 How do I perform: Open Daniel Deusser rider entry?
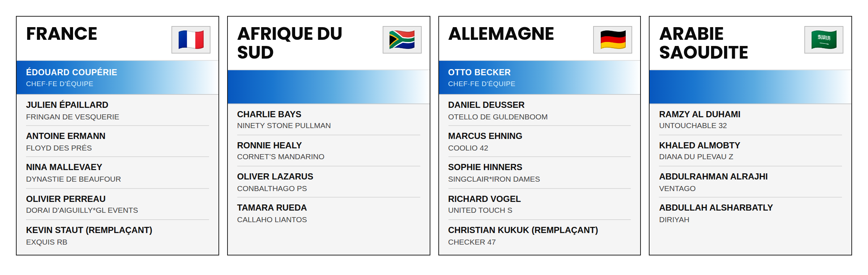pos(539,110)
